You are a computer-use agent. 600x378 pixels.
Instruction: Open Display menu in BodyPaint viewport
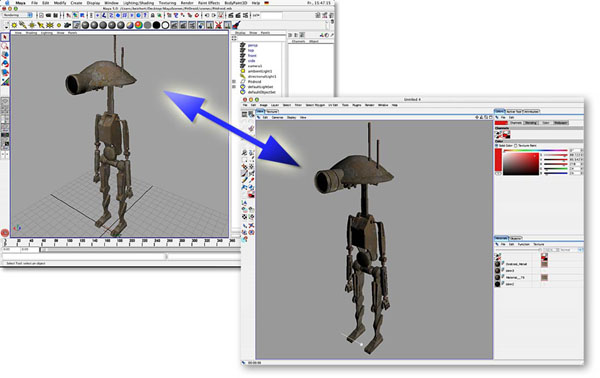[x=291, y=117]
